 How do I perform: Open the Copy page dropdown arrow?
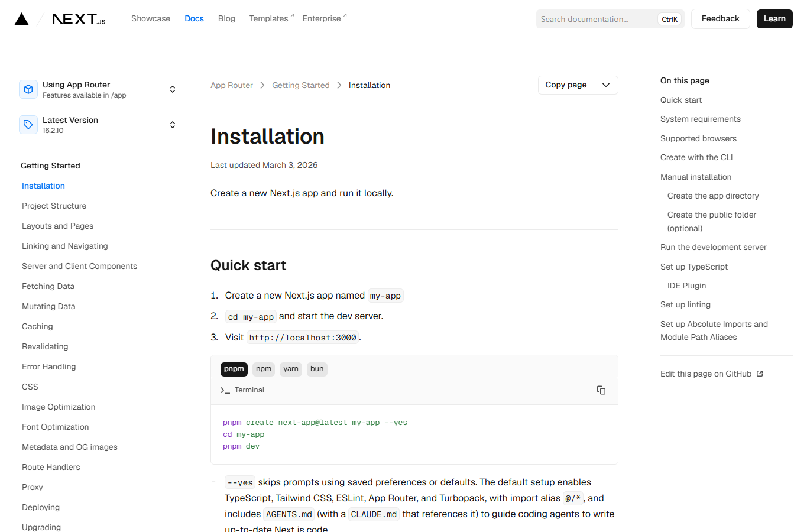tap(606, 85)
